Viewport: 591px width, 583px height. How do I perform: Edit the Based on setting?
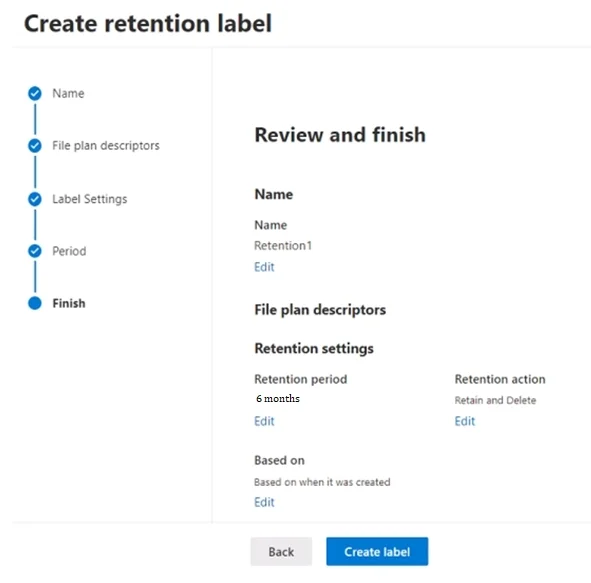pos(264,502)
